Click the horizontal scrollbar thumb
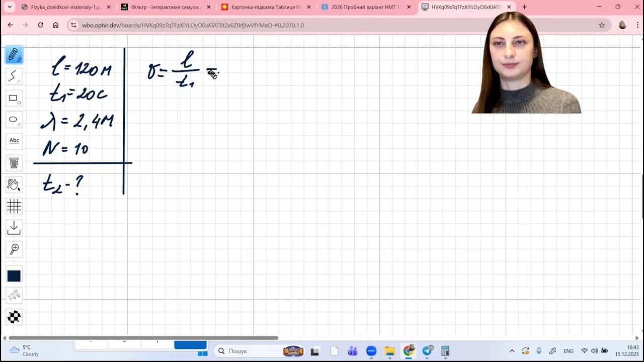644x362 pixels. click(x=143, y=338)
